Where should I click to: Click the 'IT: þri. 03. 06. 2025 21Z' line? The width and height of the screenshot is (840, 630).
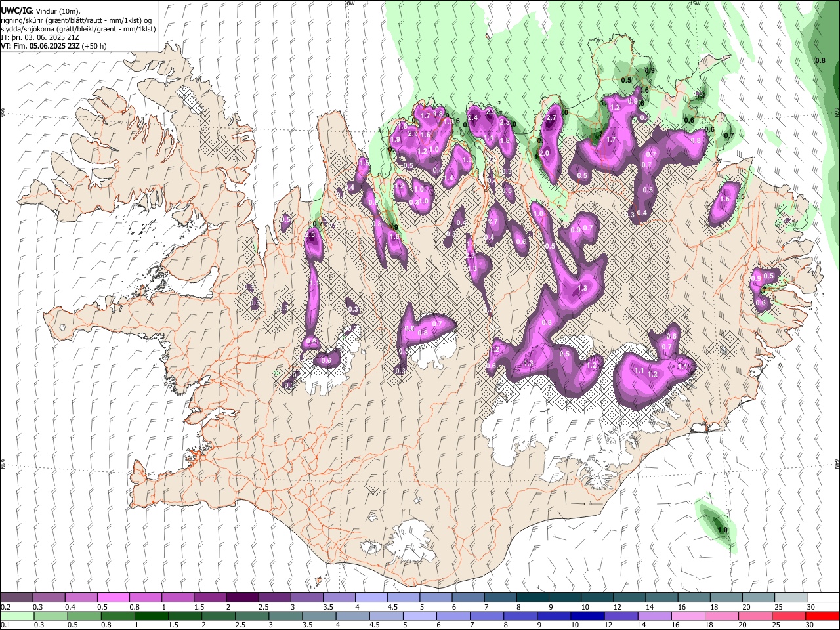tap(41, 37)
